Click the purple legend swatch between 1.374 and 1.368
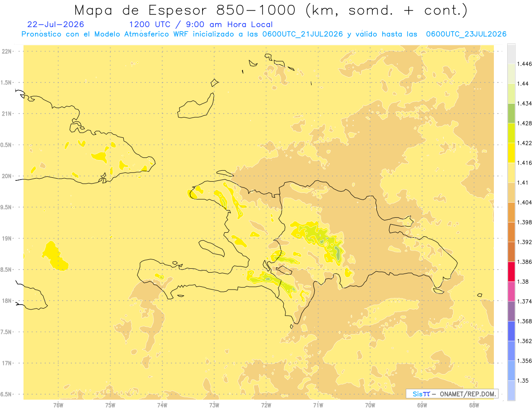This screenshot has width=532, height=411. [x=511, y=311]
